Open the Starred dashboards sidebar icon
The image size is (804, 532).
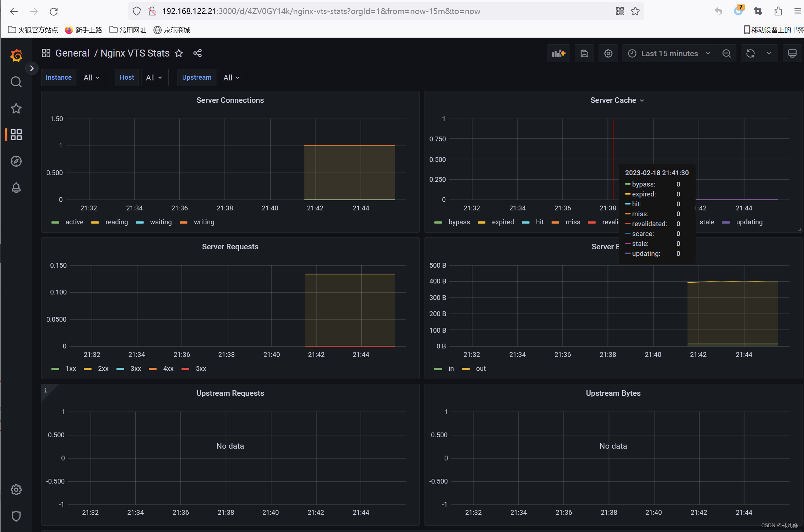click(16, 108)
